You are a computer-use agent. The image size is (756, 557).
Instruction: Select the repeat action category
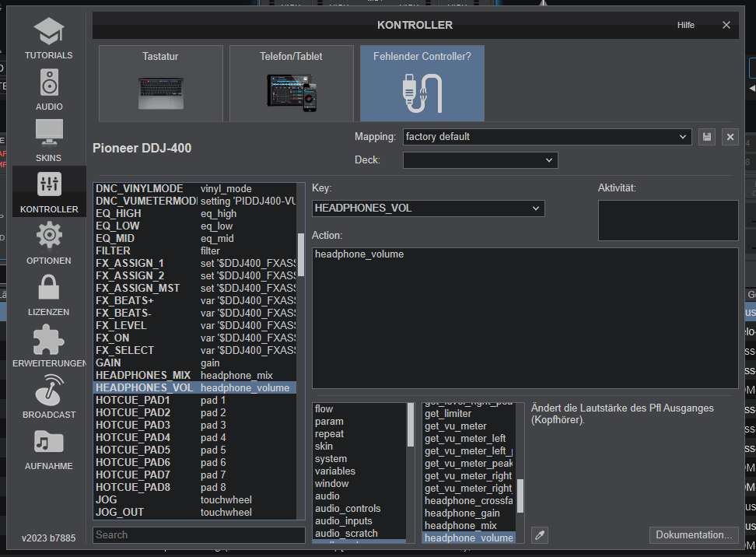point(359,434)
